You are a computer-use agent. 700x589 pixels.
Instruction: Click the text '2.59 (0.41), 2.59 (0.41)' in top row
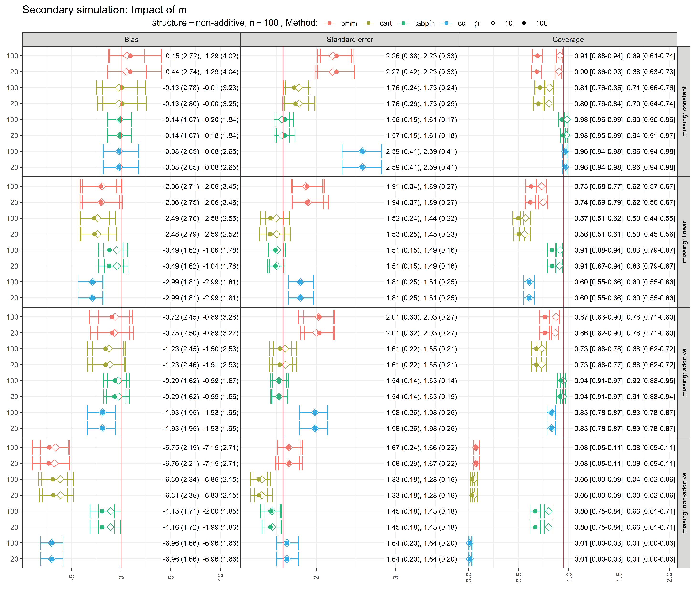(x=421, y=151)
